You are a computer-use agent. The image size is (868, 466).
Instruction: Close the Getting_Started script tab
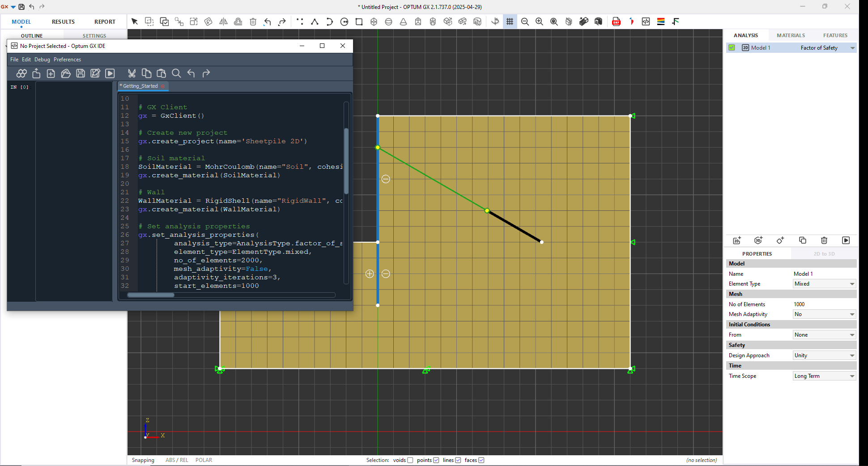coord(163,86)
